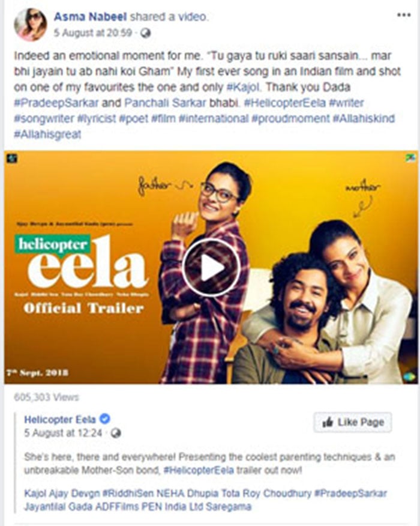Click the globe privacy icon by 20:59
Screen dimensions: 420x526
(x=145, y=33)
